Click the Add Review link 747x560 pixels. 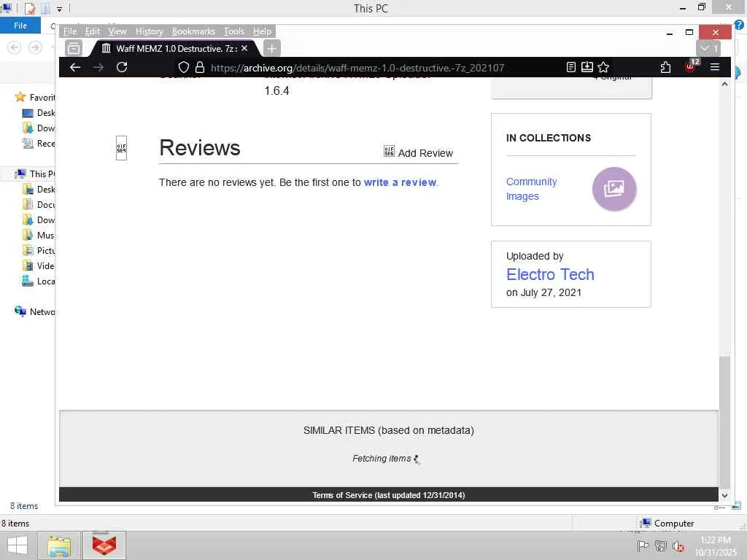(x=425, y=153)
